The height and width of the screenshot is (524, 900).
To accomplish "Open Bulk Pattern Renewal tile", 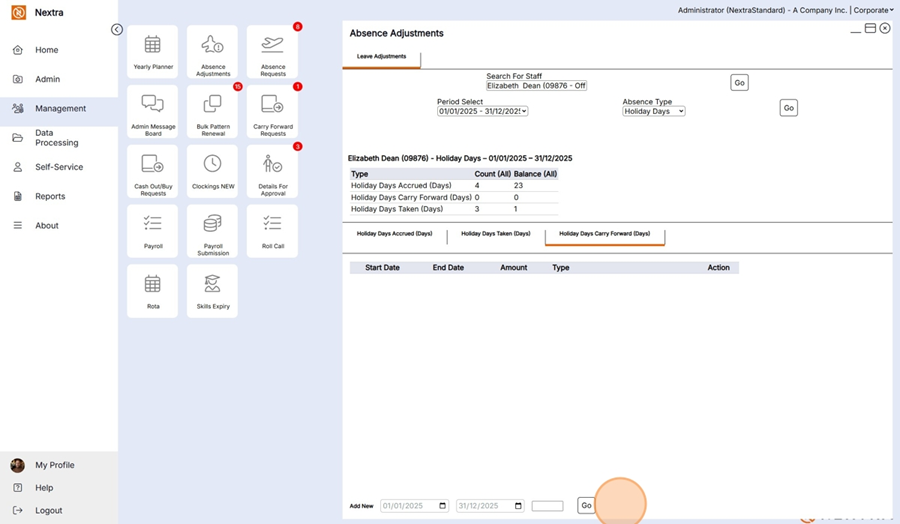I will click(212, 112).
